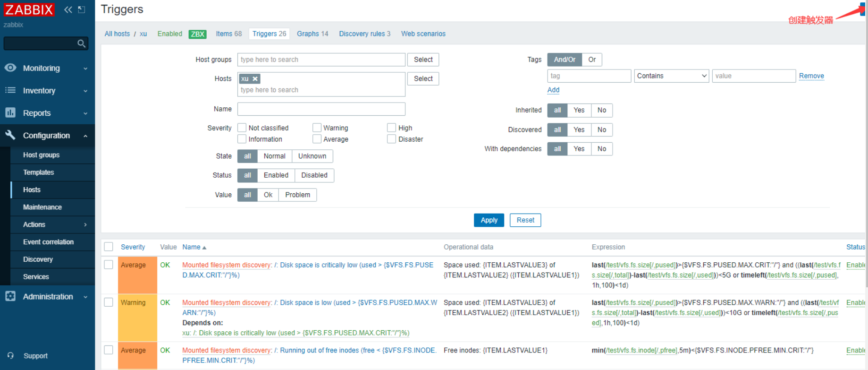Image resolution: width=868 pixels, height=370 pixels.
Task: Click the tag name input field
Action: 589,76
